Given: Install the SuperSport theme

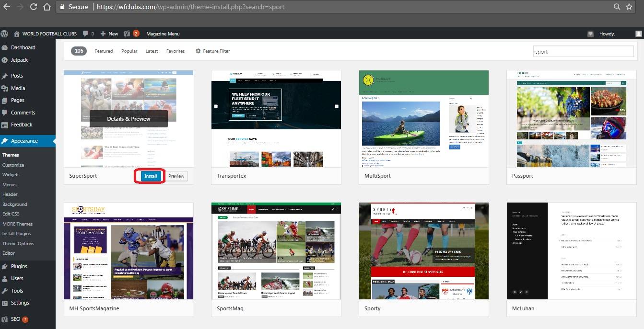Looking at the screenshot, I should click(x=151, y=176).
